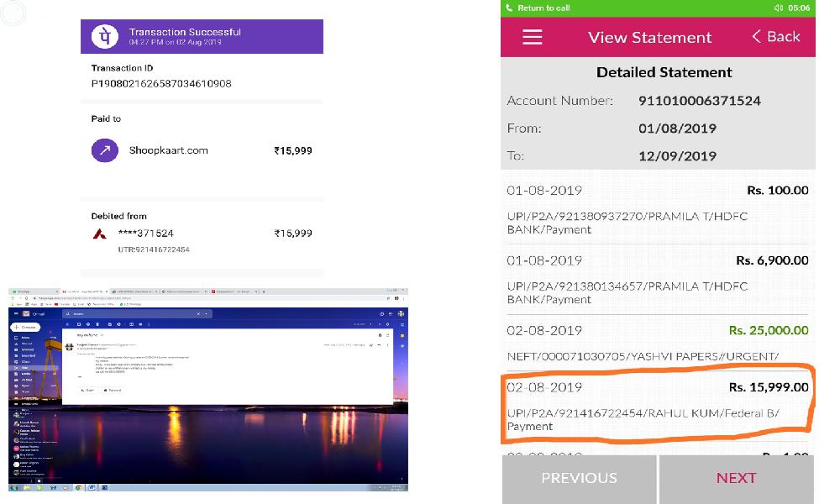Viewport: 840px width, 504px height.
Task: Click the Gmail Compose button
Action: [25, 327]
